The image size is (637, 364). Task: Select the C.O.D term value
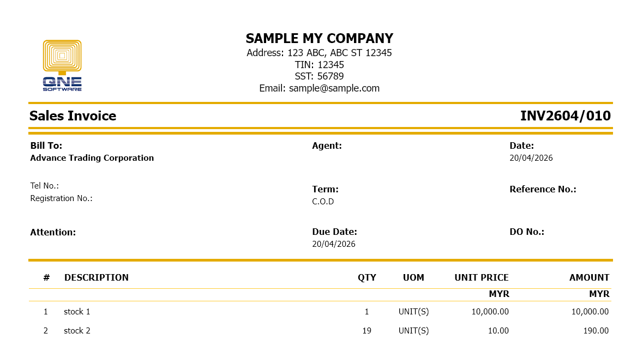323,202
